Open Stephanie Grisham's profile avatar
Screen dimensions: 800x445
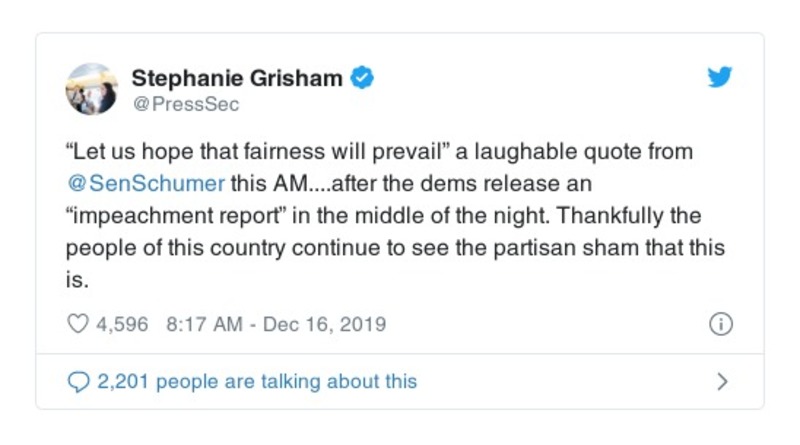coord(91,89)
